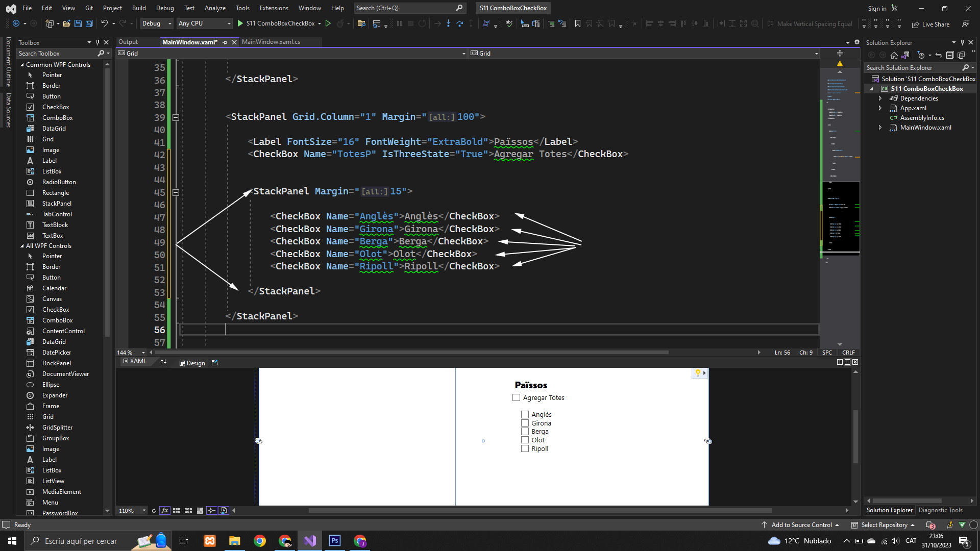Start debugging with the green play icon
Viewport: 980px width, 551px height.
(x=240, y=23)
